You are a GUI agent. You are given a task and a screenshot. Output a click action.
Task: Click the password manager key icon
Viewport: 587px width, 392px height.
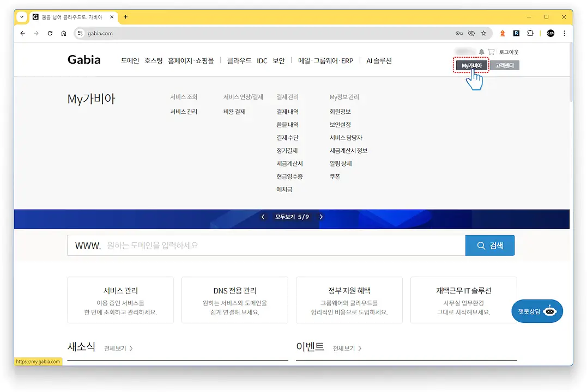click(460, 33)
